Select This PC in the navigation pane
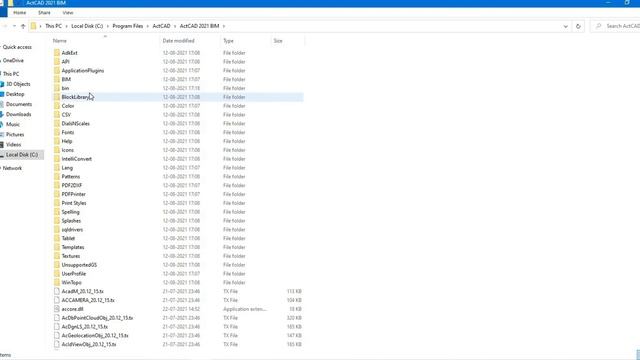 11,74
